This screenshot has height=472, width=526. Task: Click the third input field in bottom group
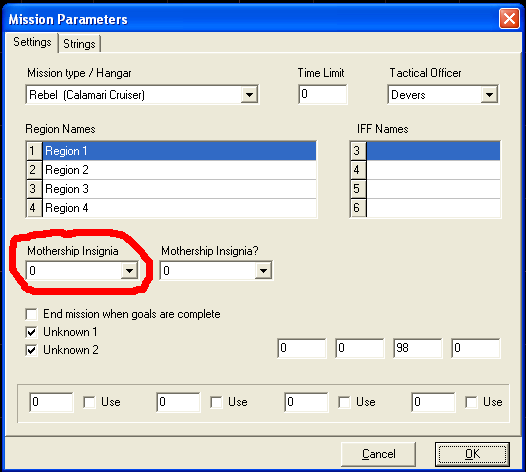306,402
